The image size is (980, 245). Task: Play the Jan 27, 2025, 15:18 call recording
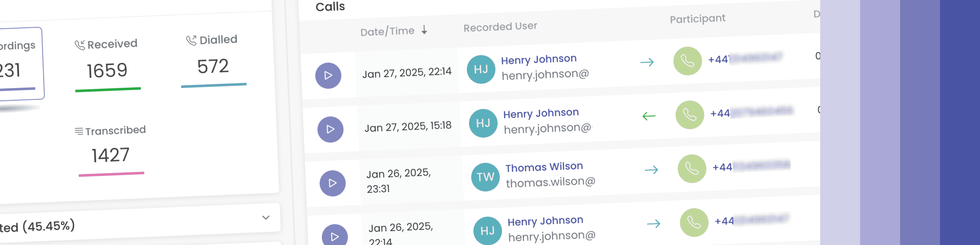330,129
